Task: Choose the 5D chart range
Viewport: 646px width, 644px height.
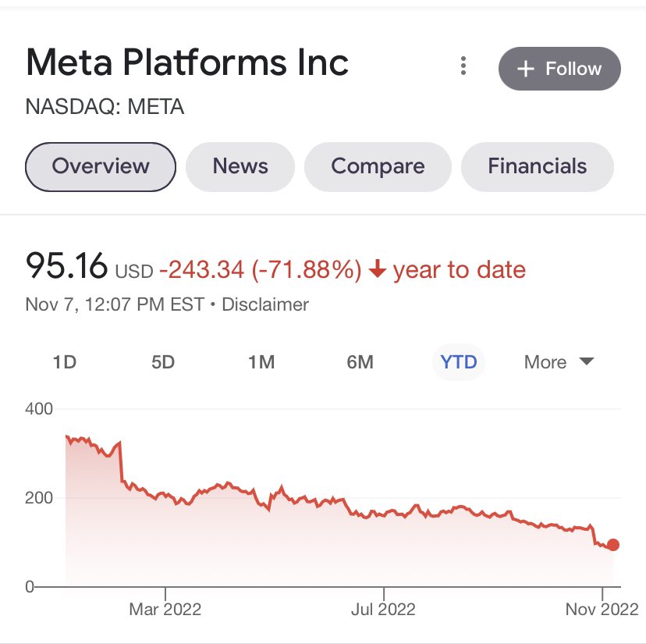Action: click(163, 362)
